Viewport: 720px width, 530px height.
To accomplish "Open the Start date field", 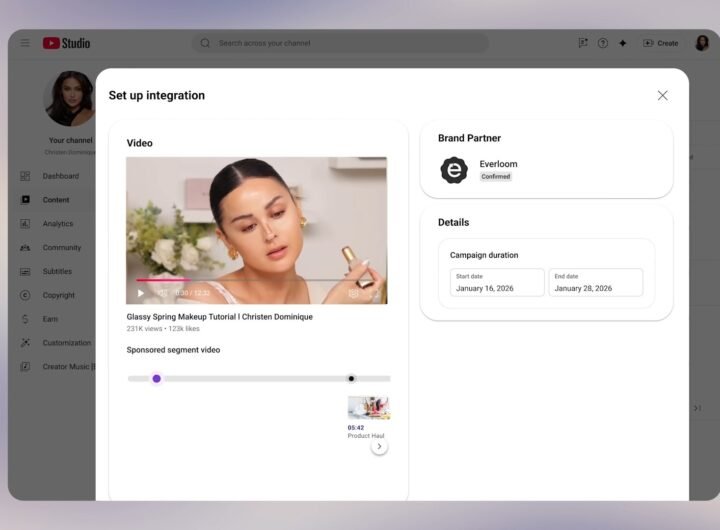I will coord(497,282).
